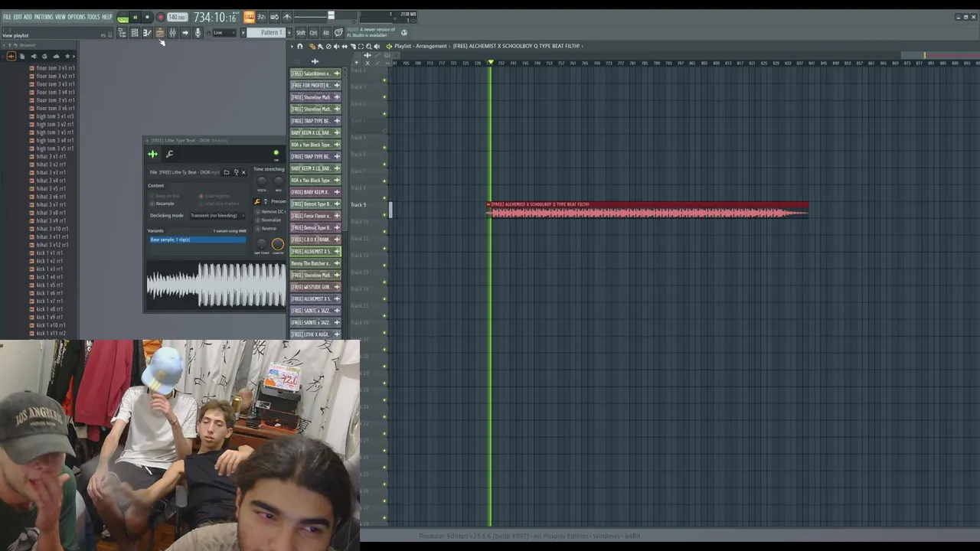Viewport: 980px width, 551px height.
Task: Click the red record button
Action: click(x=160, y=18)
